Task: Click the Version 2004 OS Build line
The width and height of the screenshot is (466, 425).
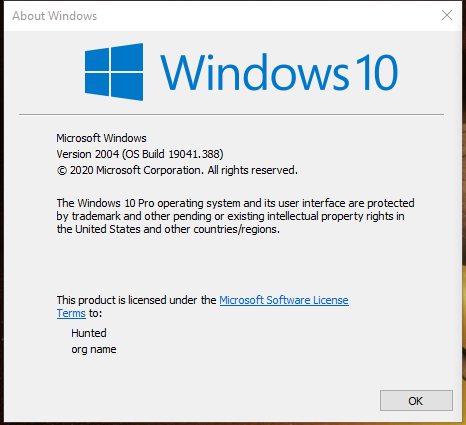Action: [x=140, y=154]
